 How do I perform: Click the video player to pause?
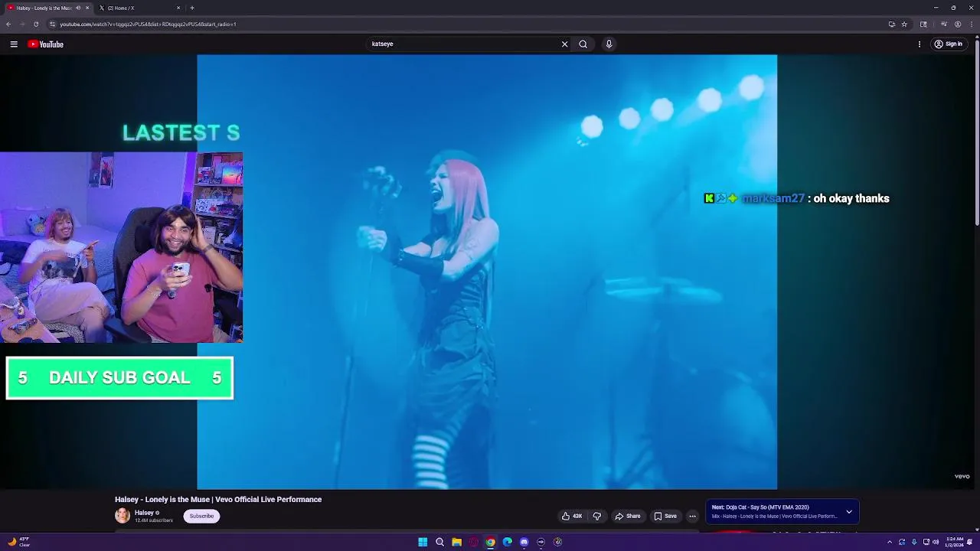click(x=487, y=272)
